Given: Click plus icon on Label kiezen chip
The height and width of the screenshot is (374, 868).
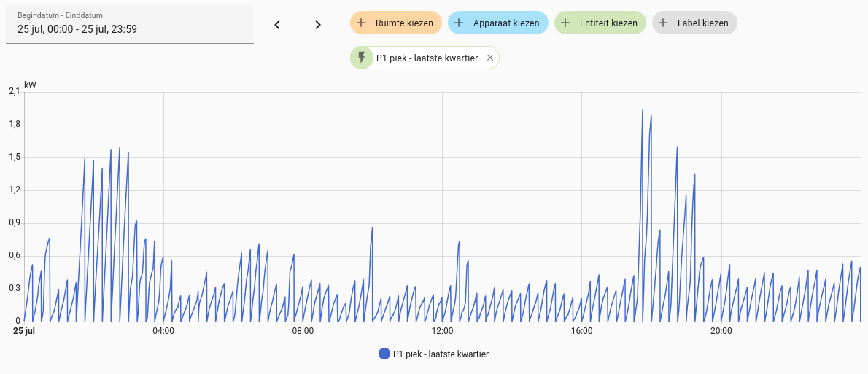Looking at the screenshot, I should coord(663,23).
